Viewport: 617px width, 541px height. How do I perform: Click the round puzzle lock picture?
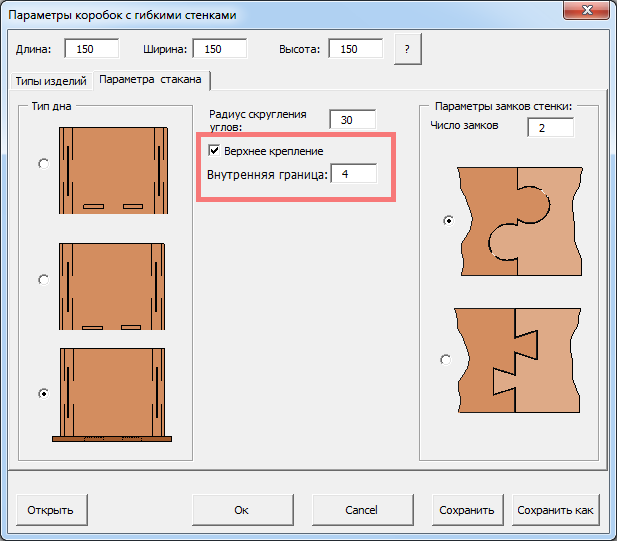click(x=520, y=222)
